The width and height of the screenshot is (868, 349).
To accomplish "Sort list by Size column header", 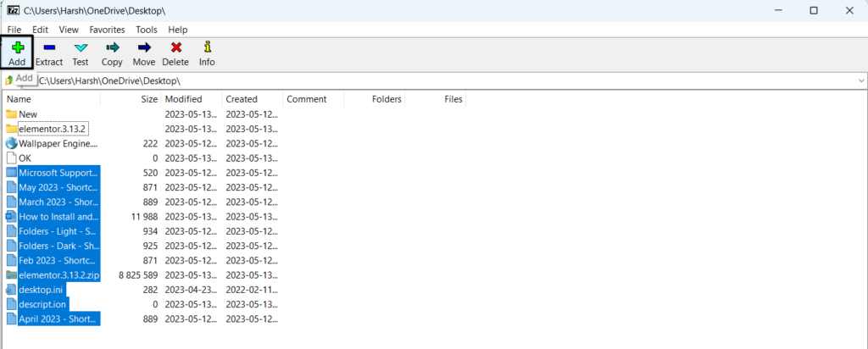I will point(149,99).
